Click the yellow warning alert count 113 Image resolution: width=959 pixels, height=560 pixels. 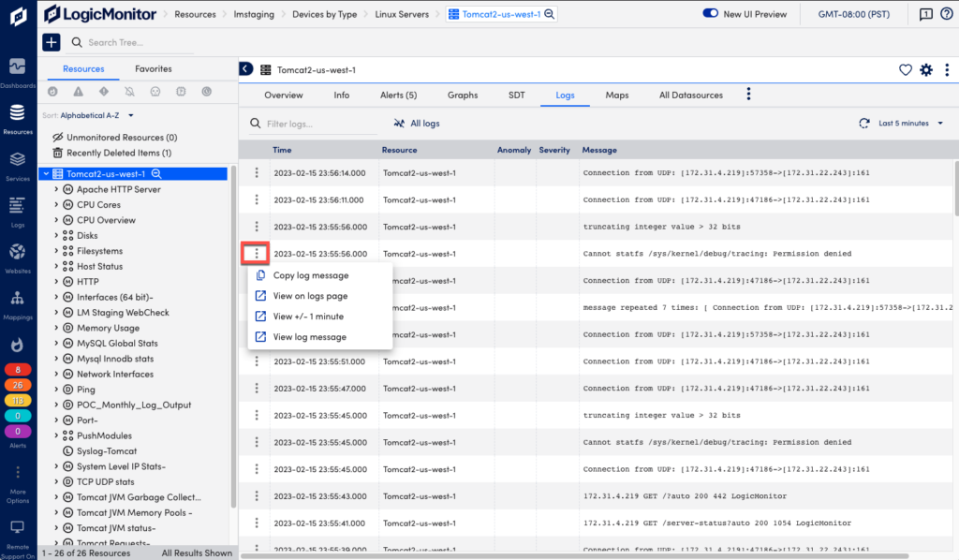tap(18, 401)
